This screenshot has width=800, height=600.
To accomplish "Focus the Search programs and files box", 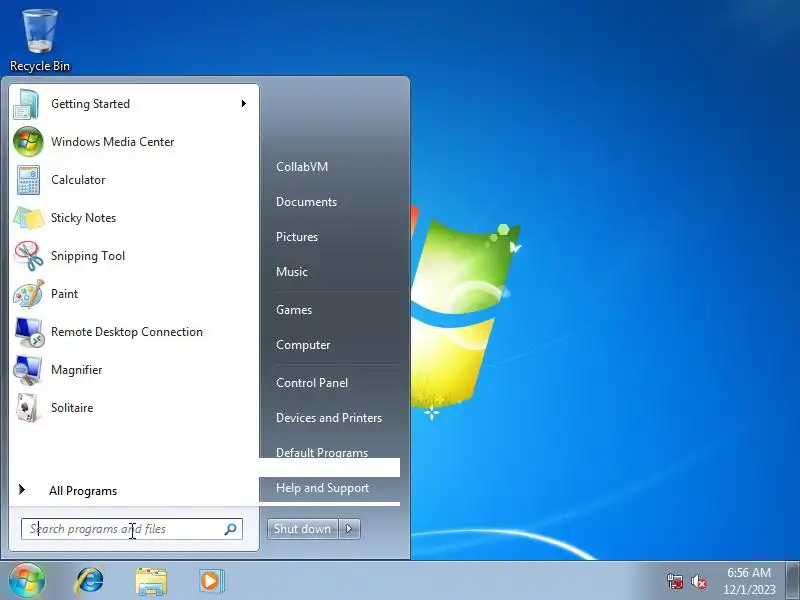I will click(x=132, y=529).
